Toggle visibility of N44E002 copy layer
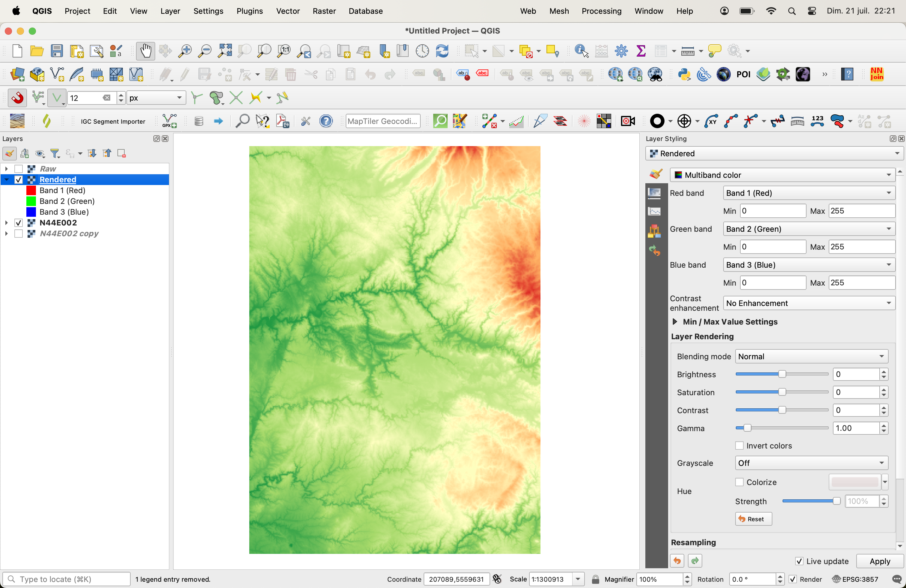Image resolution: width=906 pixels, height=588 pixels. coord(19,234)
